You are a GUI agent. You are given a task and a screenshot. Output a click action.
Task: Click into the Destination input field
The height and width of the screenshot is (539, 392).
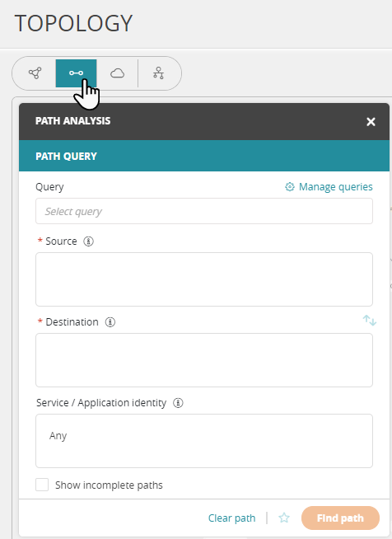tap(204, 360)
